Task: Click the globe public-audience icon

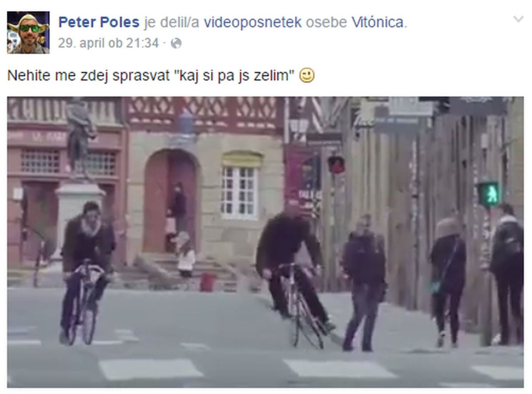Action: (x=176, y=43)
